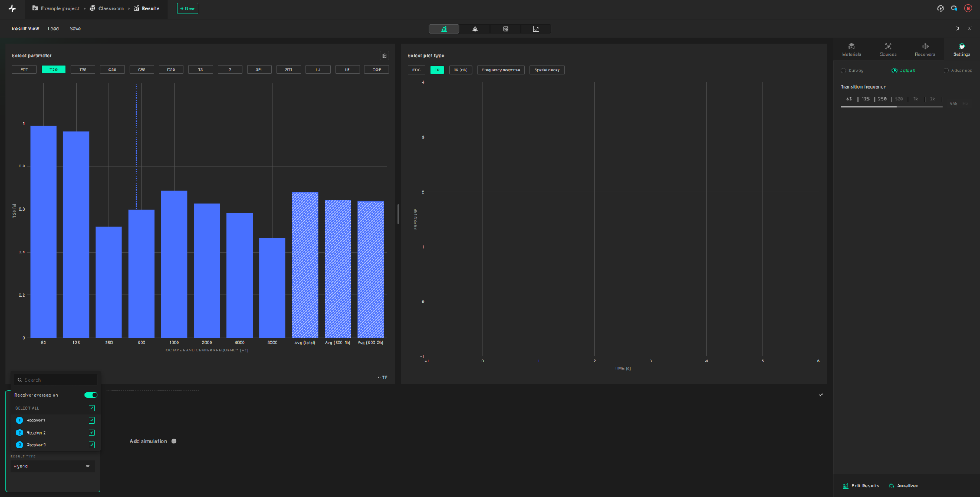Click the Receiver 3 numbered badge
Screen dimensions: 980x497
[x=20, y=445]
